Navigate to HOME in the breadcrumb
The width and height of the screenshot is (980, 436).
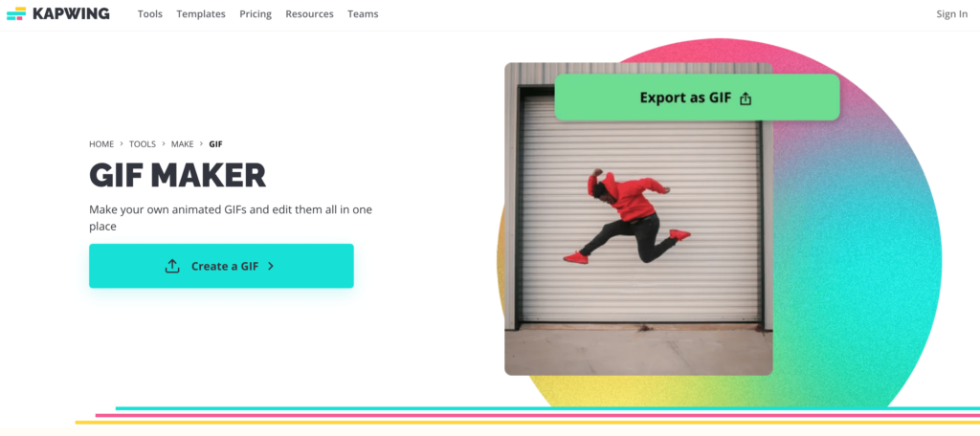(x=101, y=144)
